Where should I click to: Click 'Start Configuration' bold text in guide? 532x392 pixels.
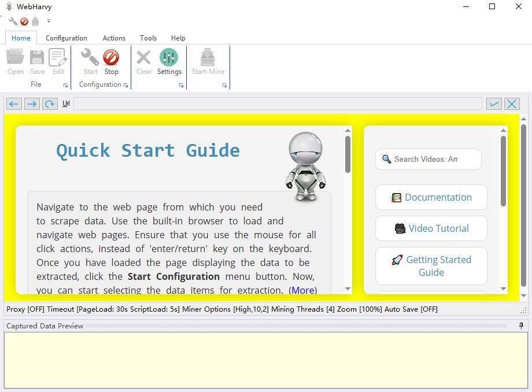pos(173,276)
